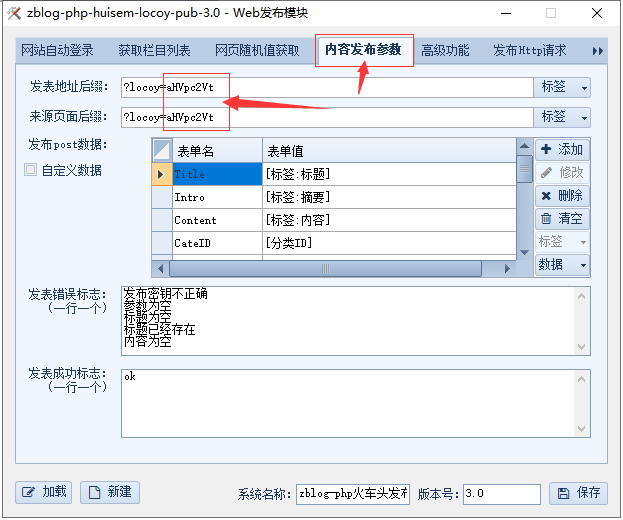Click the 清空 button label

click(x=571, y=218)
